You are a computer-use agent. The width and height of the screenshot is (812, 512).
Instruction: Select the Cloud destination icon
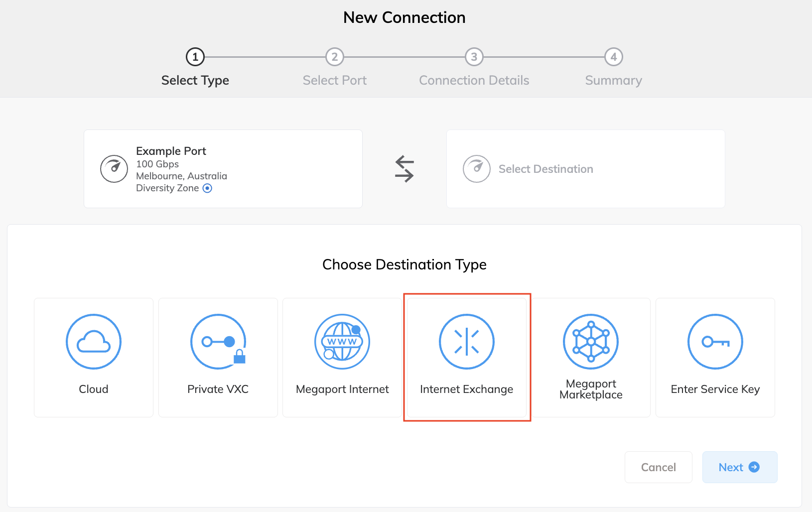[x=93, y=342]
